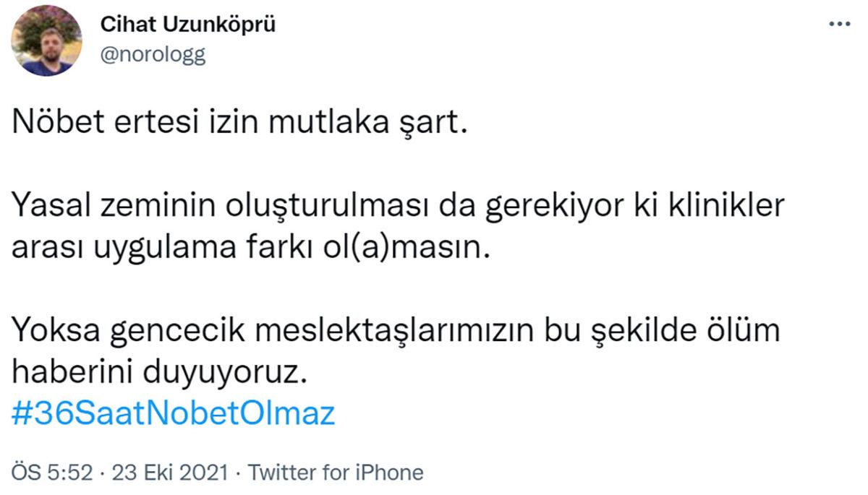Click Cihat Uzunköprü's profile photo
Viewport: 868px width, 495px height.
tap(46, 42)
